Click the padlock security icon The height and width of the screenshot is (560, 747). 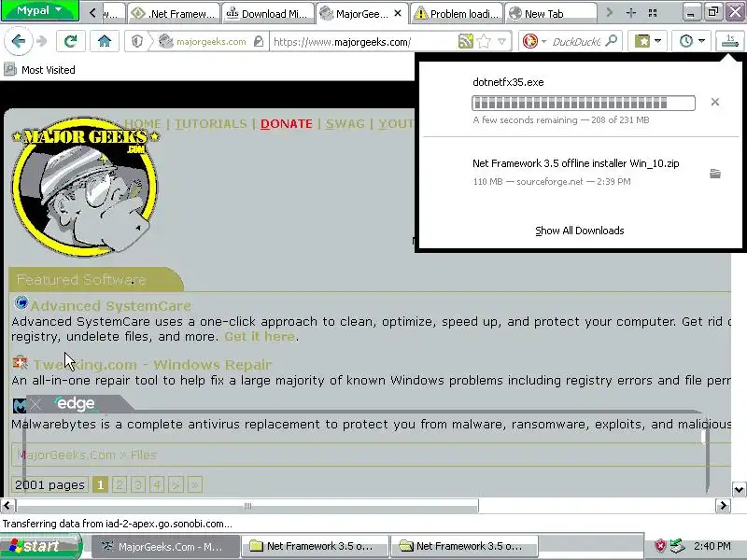tap(259, 42)
